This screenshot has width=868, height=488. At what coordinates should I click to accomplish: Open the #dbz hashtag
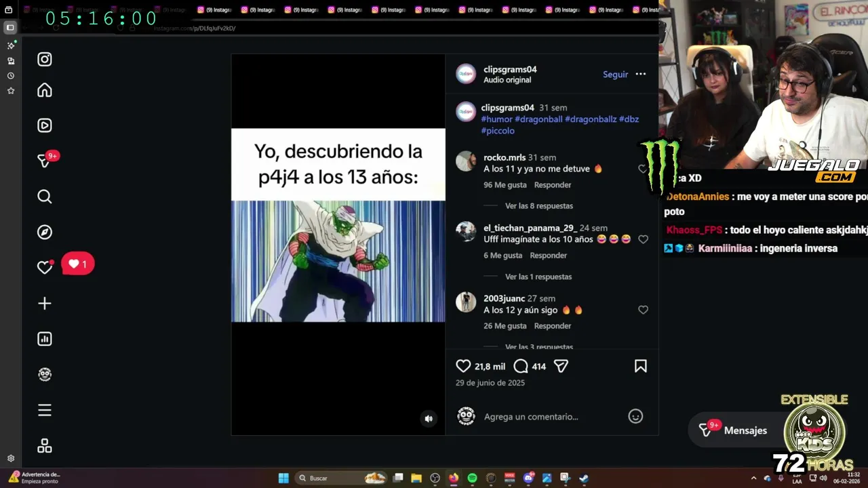[x=629, y=119]
